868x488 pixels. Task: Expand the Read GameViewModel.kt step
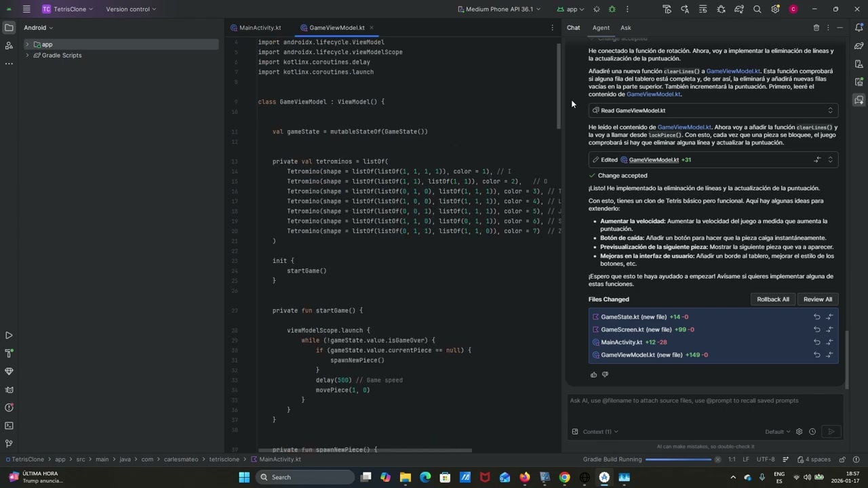point(830,110)
